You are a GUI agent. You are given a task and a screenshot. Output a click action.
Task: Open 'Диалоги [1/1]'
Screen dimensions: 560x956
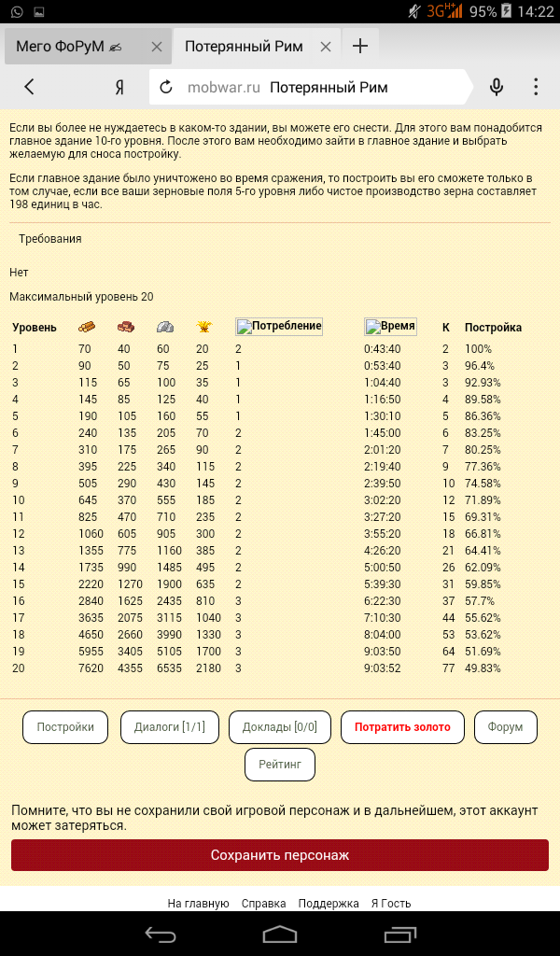(x=169, y=727)
